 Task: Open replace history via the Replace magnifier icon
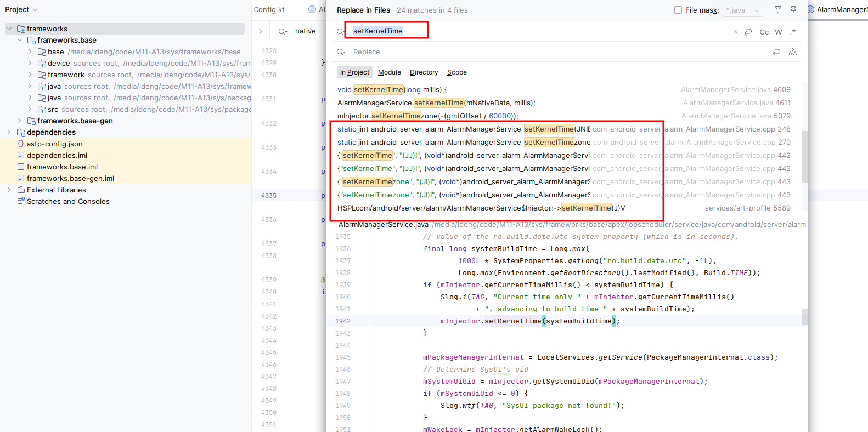click(x=341, y=52)
